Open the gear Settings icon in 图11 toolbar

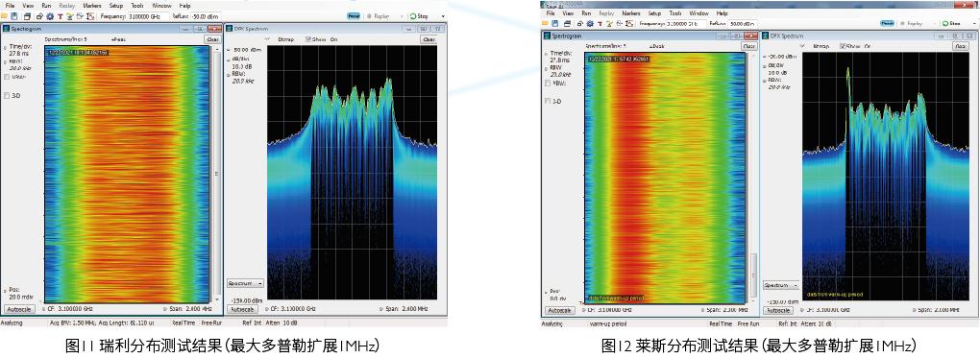click(50, 15)
